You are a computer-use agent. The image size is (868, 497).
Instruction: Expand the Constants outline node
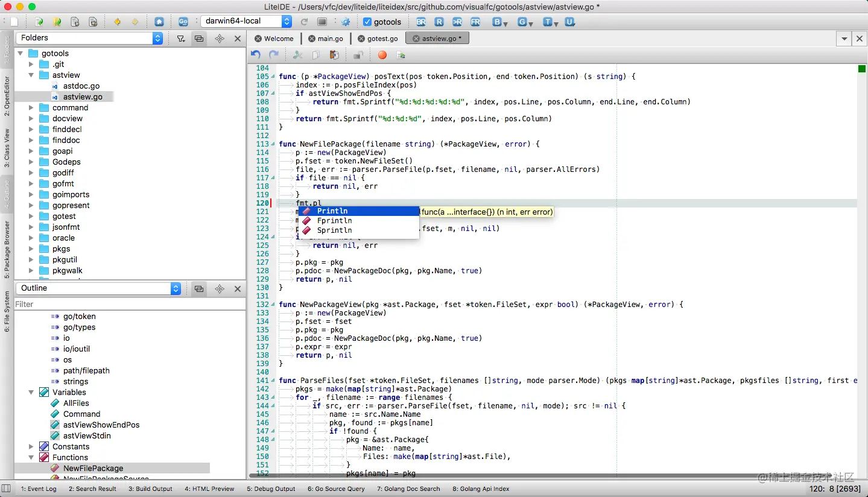[x=31, y=447]
